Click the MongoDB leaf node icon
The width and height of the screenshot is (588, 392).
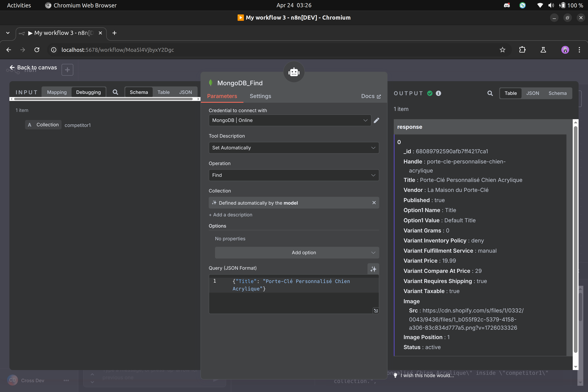point(211,83)
